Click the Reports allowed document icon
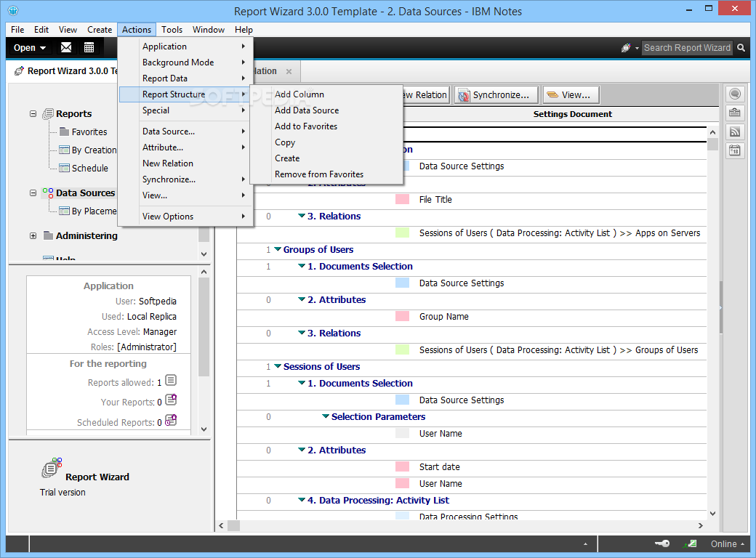This screenshot has height=558, width=756. click(171, 381)
